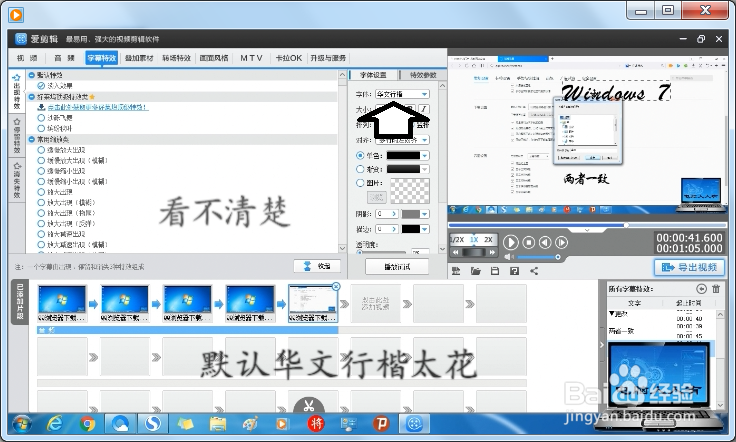Click the trash icon in the subtitle effects list

716,289
